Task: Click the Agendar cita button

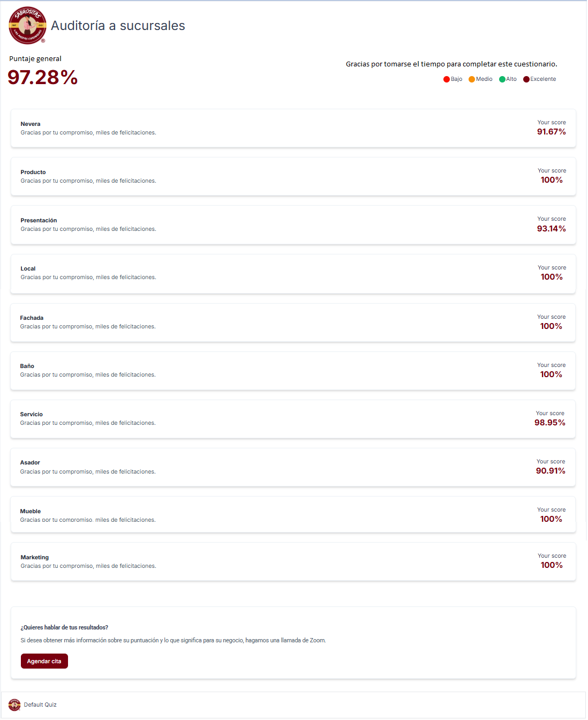Action: [x=44, y=661]
